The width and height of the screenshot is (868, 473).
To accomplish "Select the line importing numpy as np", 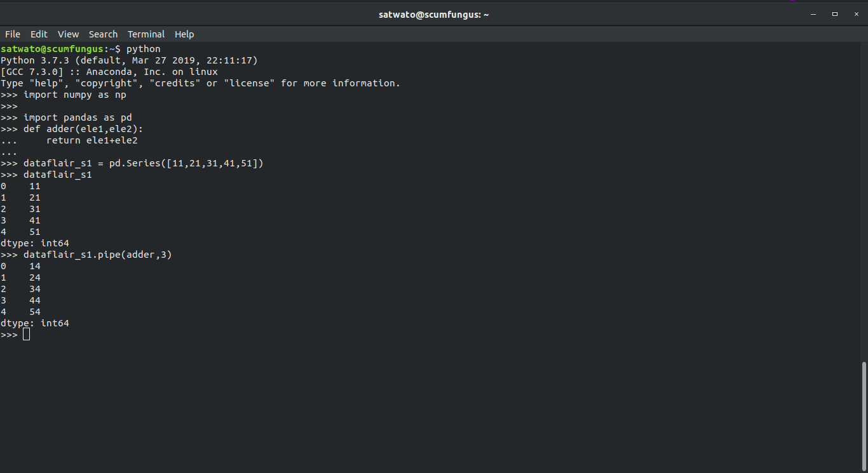I will tap(73, 94).
